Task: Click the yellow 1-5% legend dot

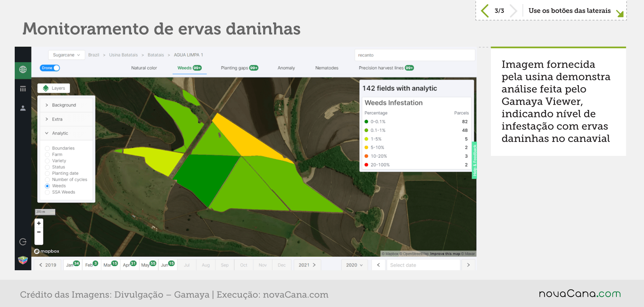Action: 366,139
